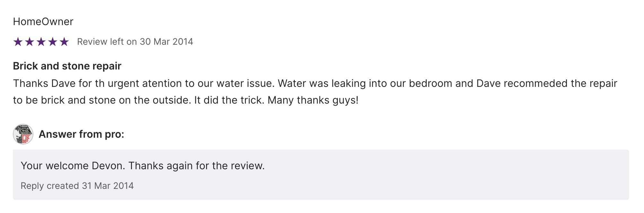The image size is (644, 213).
Task: Click 'Your welcome Devon.' in the reply
Action: (73, 166)
